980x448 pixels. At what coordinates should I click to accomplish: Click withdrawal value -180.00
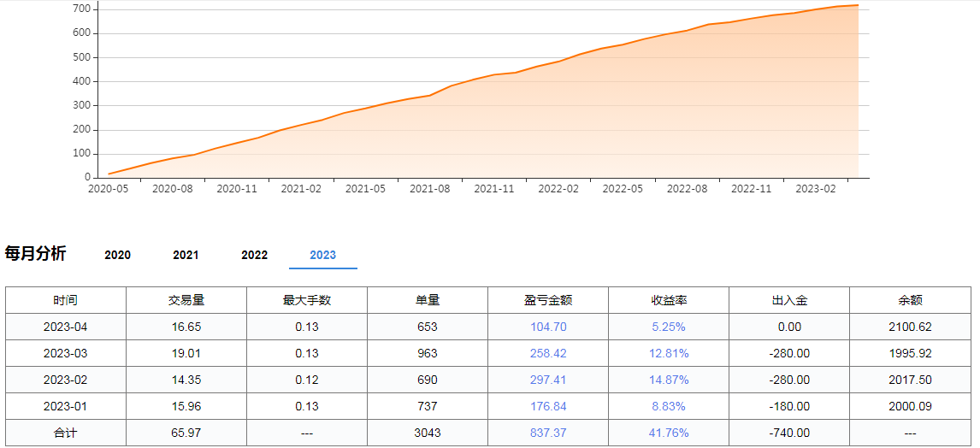pos(789,407)
